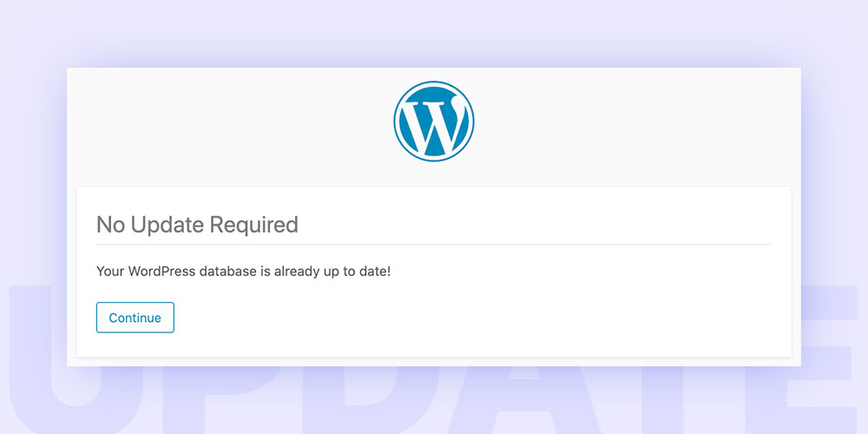Click the WordPress logo
This screenshot has height=434, width=868.
(x=434, y=122)
